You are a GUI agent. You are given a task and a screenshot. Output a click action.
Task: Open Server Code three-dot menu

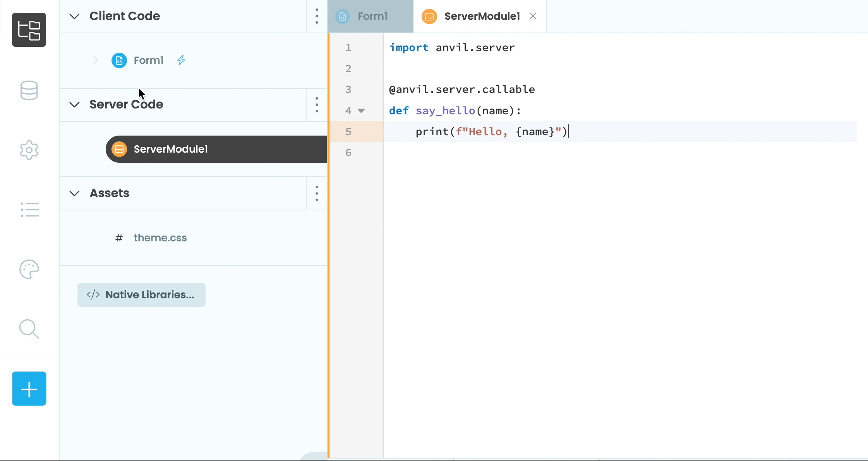[317, 105]
